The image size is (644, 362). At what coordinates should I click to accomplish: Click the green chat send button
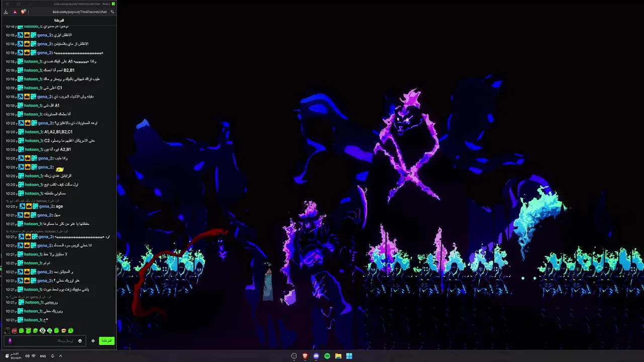click(107, 341)
